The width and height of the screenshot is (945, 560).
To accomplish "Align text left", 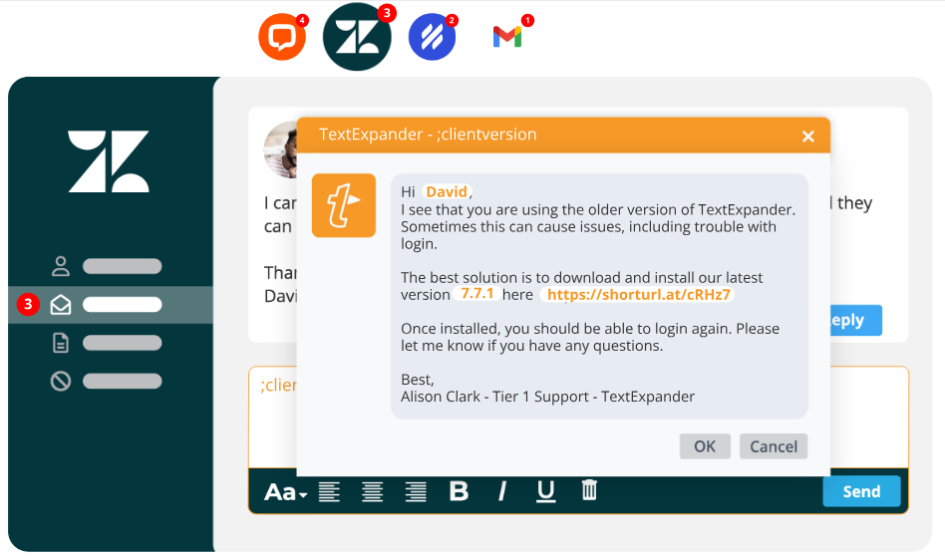I will point(329,491).
